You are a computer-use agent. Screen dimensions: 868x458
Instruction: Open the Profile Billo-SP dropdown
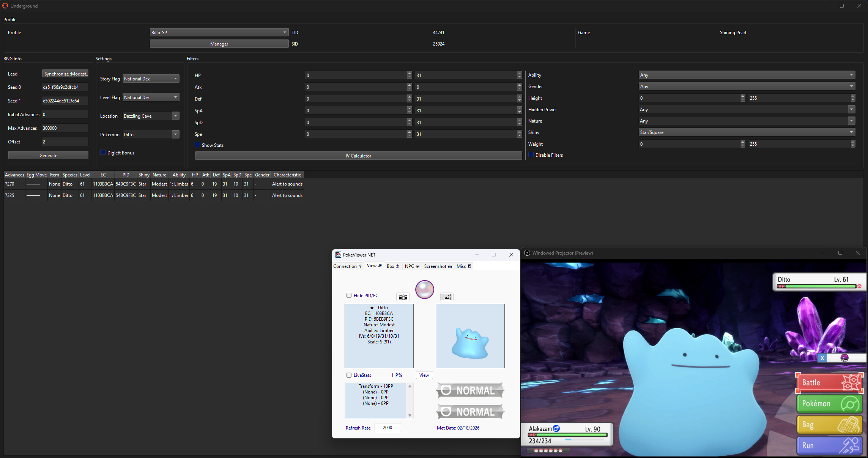tap(219, 33)
